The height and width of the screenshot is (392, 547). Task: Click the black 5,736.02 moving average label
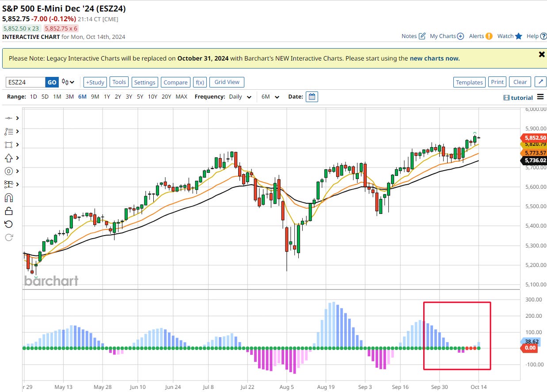[534, 160]
